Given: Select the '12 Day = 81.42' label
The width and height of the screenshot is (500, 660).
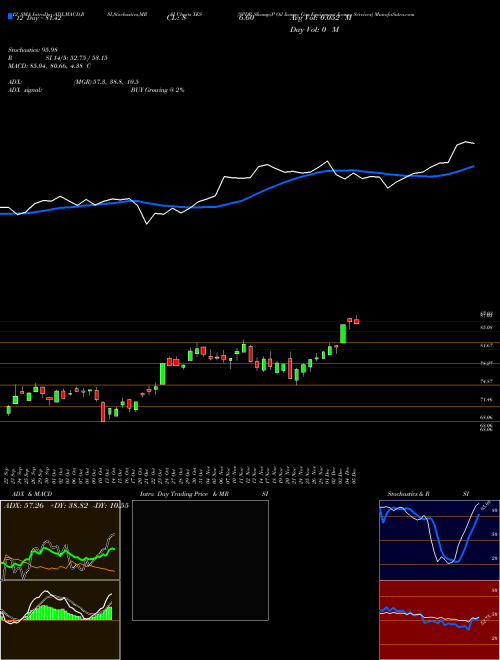Looking at the screenshot, I should coord(38,18).
